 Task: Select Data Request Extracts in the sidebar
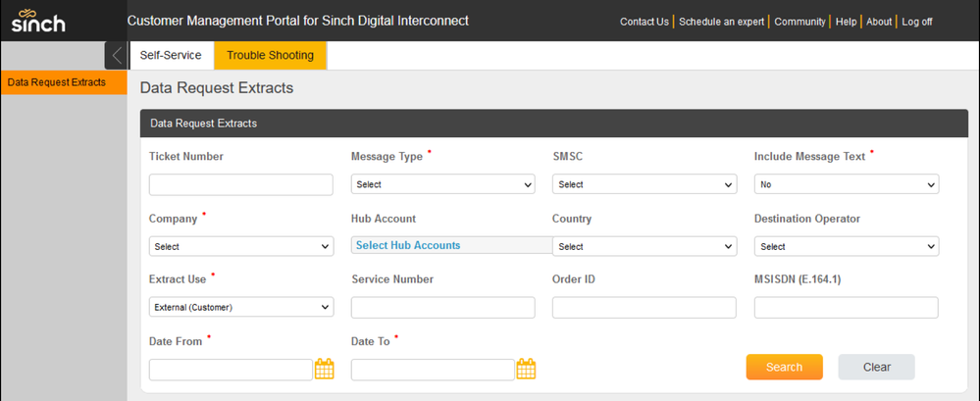click(x=64, y=81)
